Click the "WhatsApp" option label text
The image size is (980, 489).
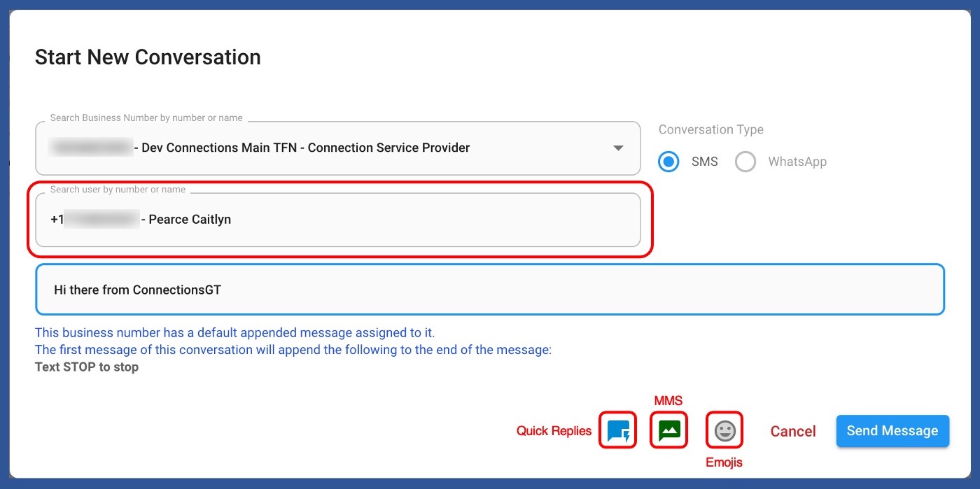click(797, 162)
